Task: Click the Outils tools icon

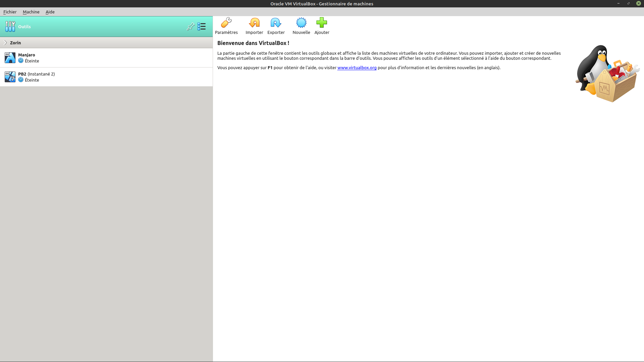Action: coord(10,27)
